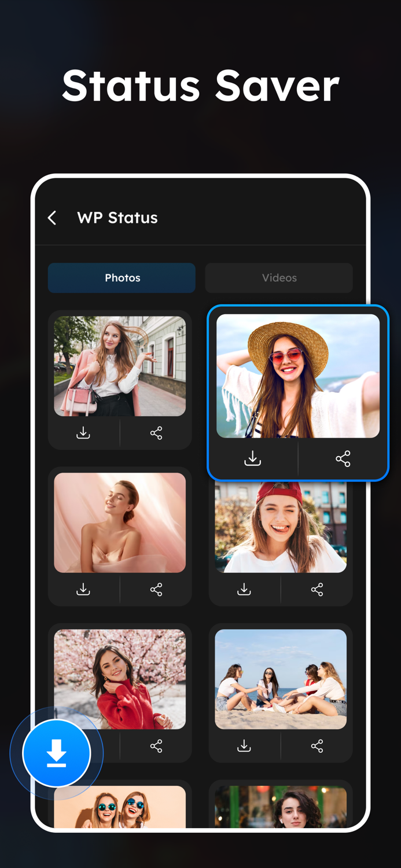Share the red cap winking girl photo
The image size is (401, 868).
coord(317,589)
